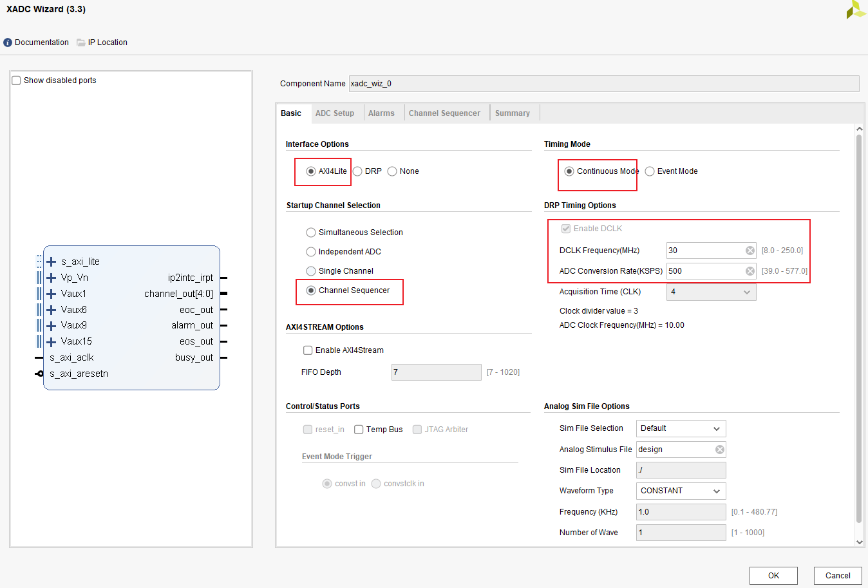Select the AXI4Lite interface option
The width and height of the screenshot is (868, 588).
[311, 171]
